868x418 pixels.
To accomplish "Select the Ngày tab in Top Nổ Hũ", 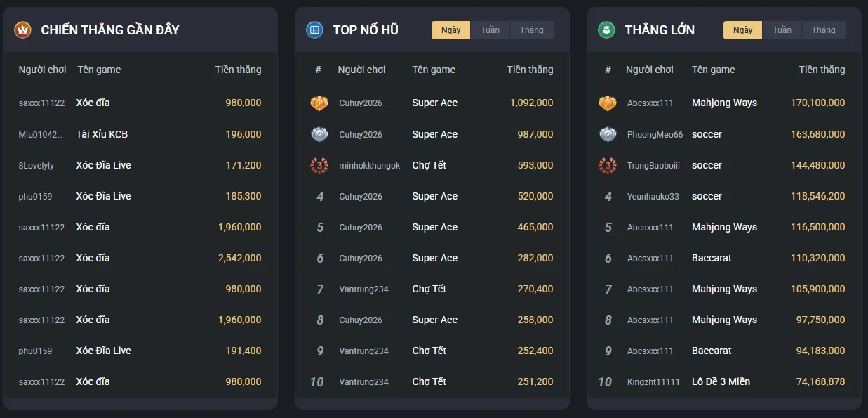I will pyautogui.click(x=451, y=30).
